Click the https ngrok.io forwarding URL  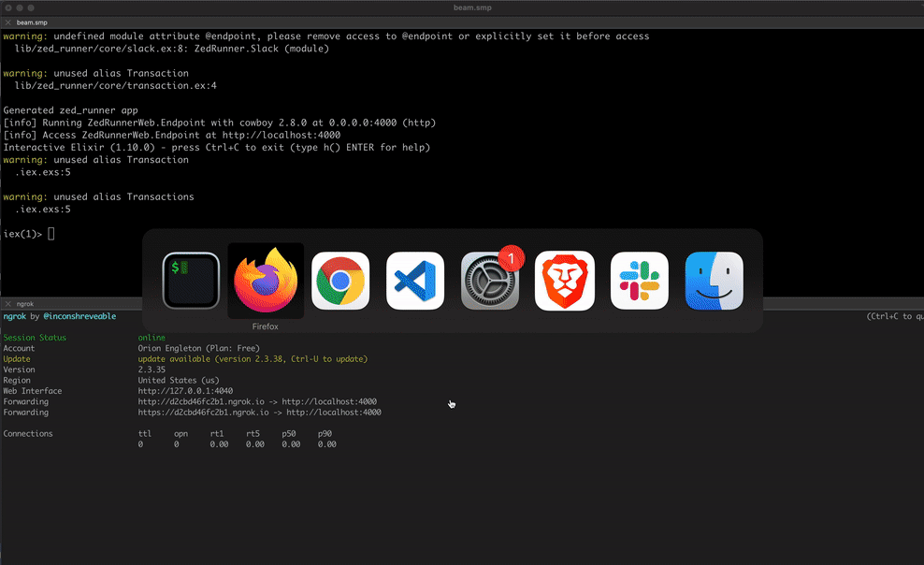pos(203,413)
